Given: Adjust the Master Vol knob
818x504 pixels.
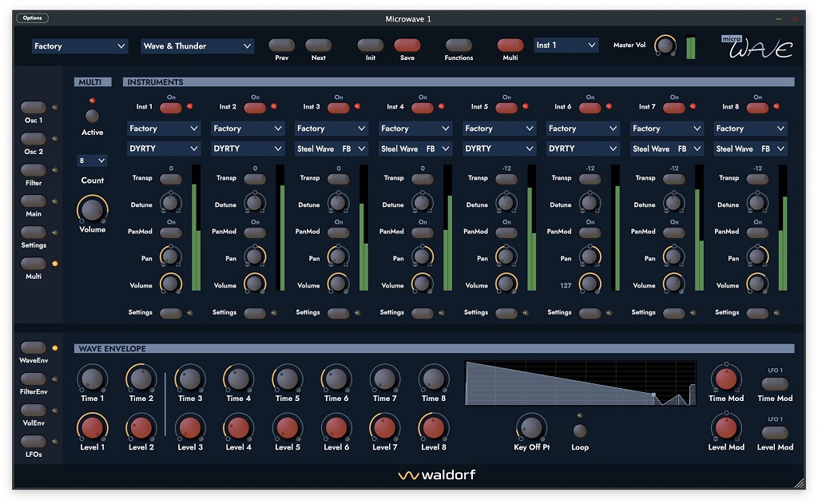Looking at the screenshot, I should [x=665, y=46].
